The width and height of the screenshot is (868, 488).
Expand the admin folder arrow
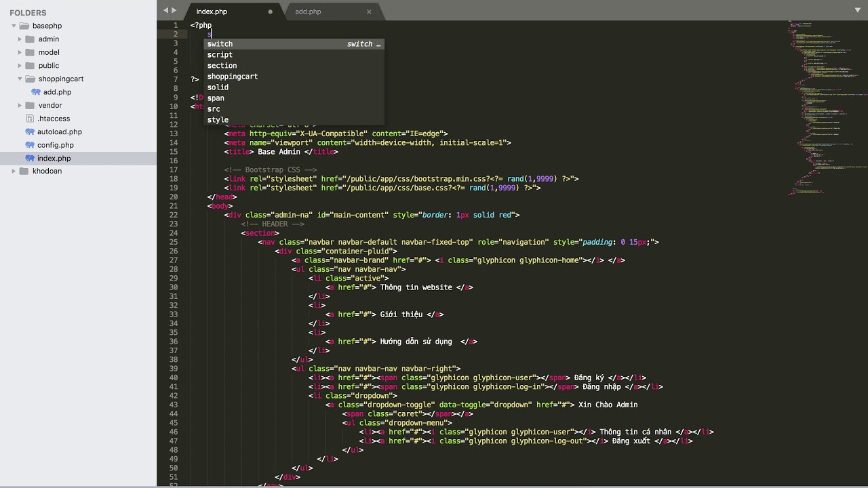20,39
